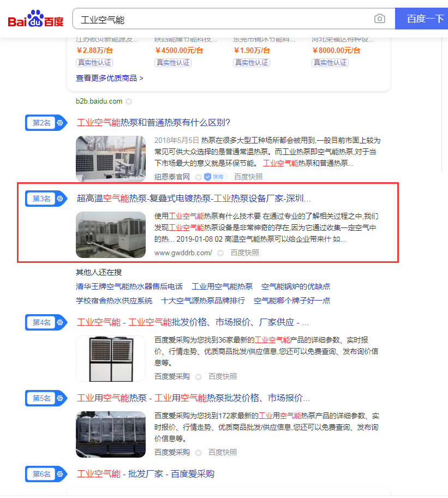Click source label 百度爱采购 under 第5名 result
The height and width of the screenshot is (498, 448).
click(172, 452)
